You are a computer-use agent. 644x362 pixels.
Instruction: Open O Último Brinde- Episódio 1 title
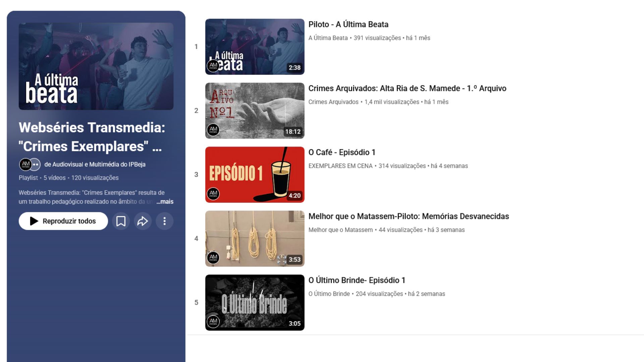pos(357,280)
